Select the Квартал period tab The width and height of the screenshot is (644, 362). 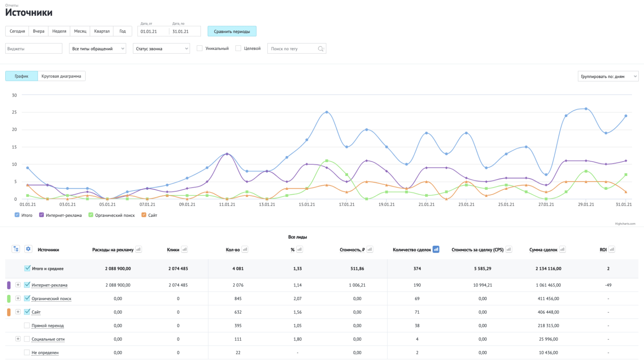pyautogui.click(x=101, y=31)
